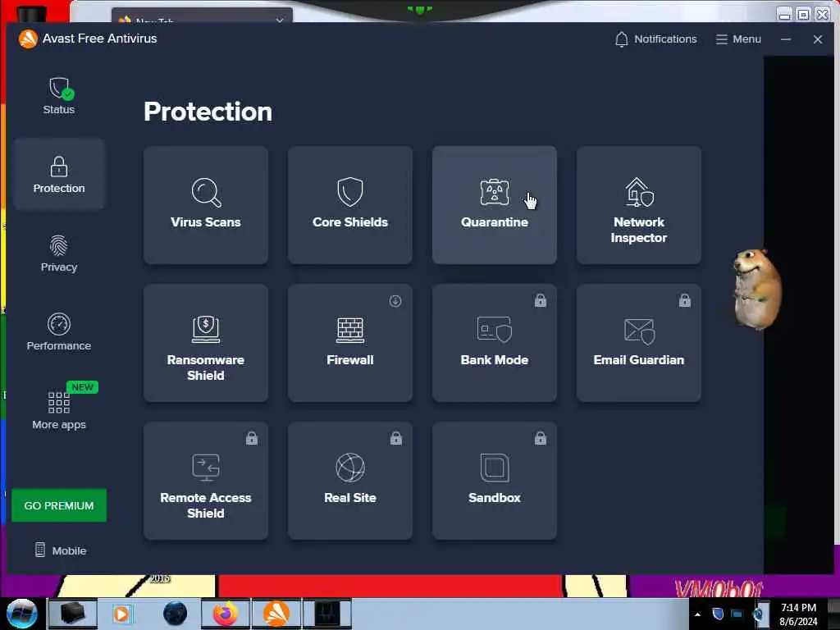Open the Core Shields tile
The image size is (840, 630).
[350, 205]
